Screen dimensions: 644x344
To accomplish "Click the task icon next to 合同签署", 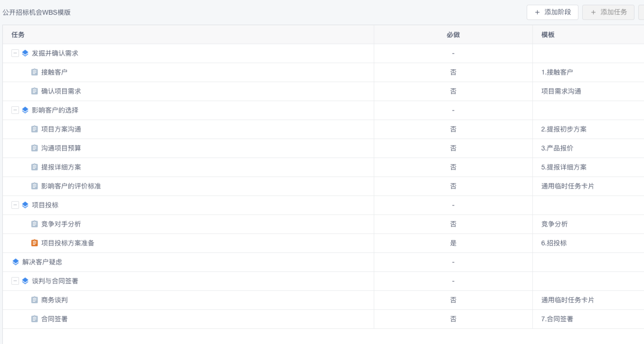I will 34,319.
